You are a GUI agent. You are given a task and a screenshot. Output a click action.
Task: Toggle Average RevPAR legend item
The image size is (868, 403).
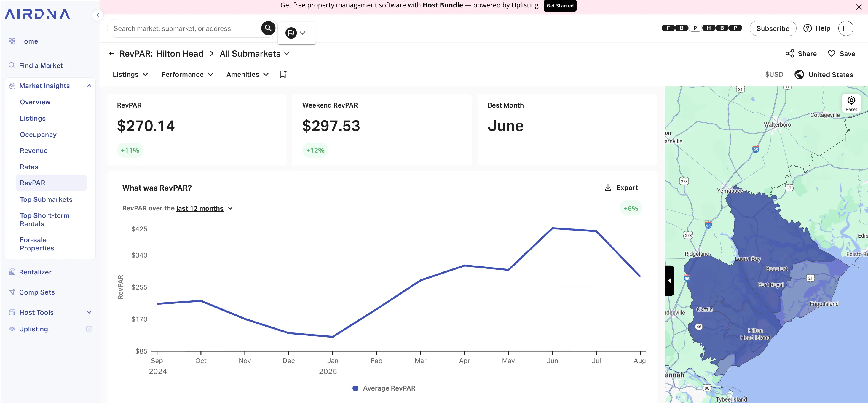pos(384,388)
